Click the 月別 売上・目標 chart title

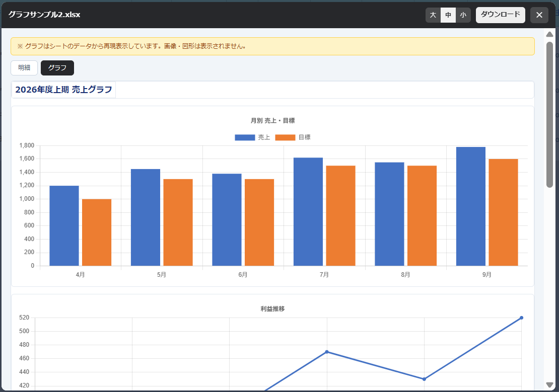(x=273, y=121)
